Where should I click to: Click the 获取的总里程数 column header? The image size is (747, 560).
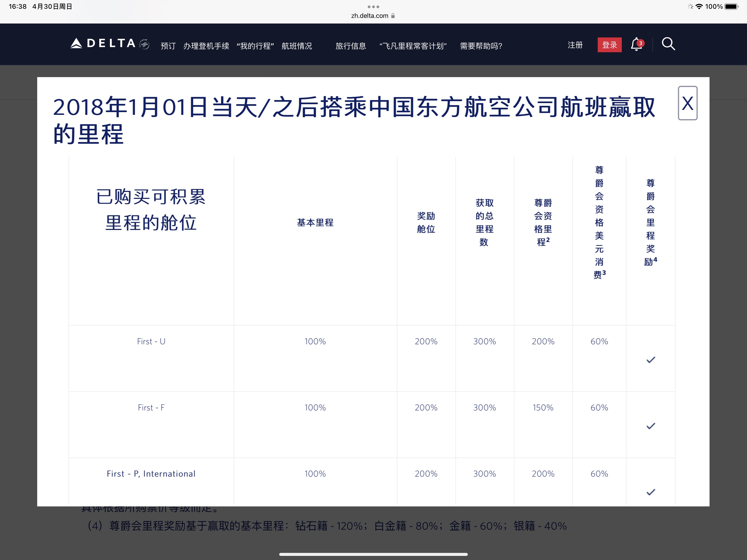point(485,222)
